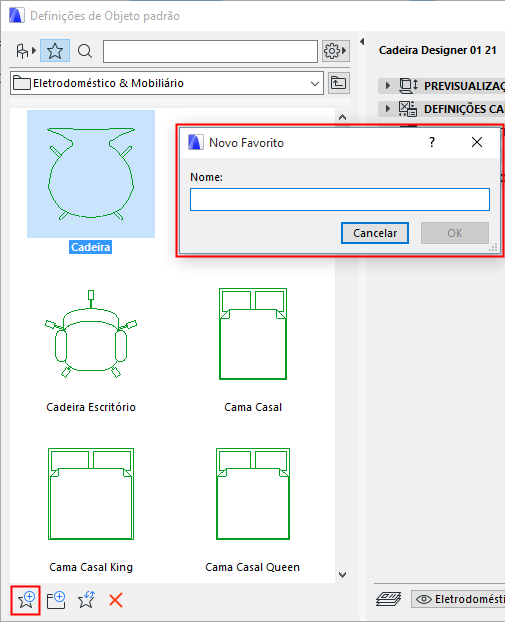Click the folder-up navigation icon
Image resolution: width=505 pixels, height=622 pixels.
pos(338,83)
